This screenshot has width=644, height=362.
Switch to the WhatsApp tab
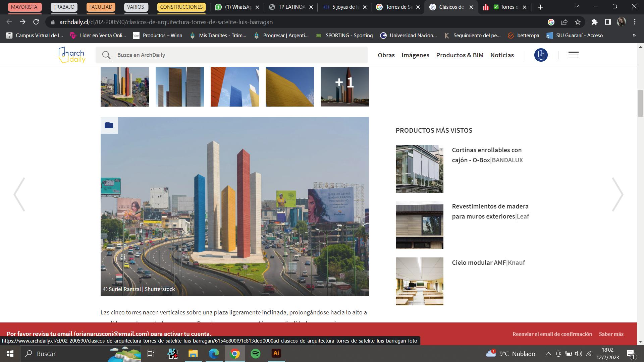tap(237, 7)
